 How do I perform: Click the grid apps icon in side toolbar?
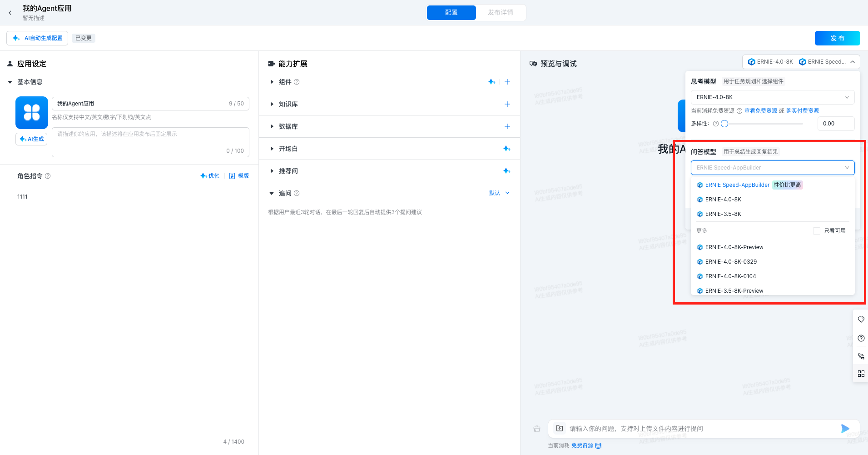pyautogui.click(x=861, y=374)
